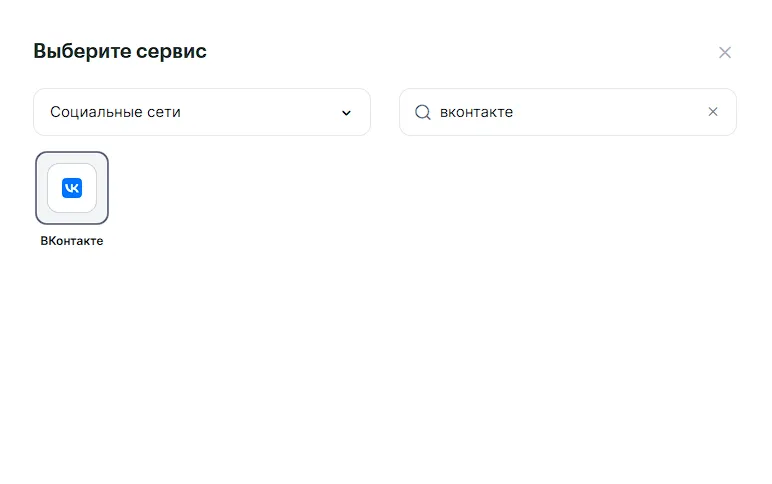
Task: Reset the search query with the clear button
Action: (713, 112)
